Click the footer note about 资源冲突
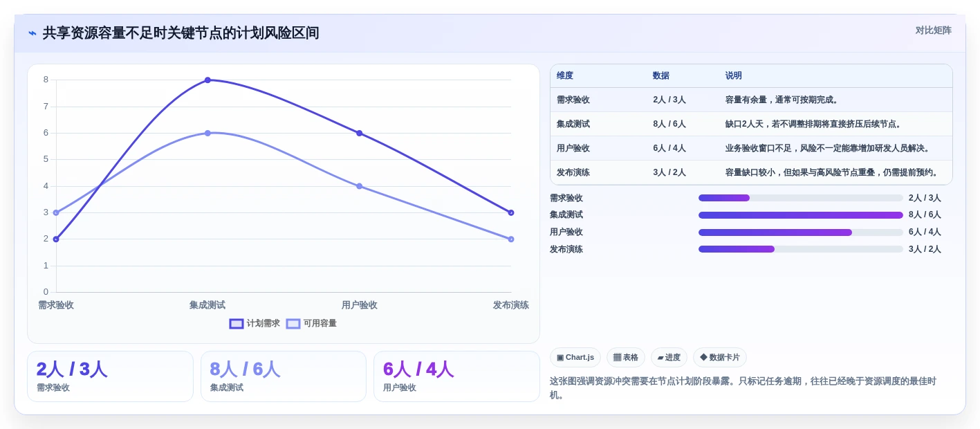The width and height of the screenshot is (980, 429). 743,388
